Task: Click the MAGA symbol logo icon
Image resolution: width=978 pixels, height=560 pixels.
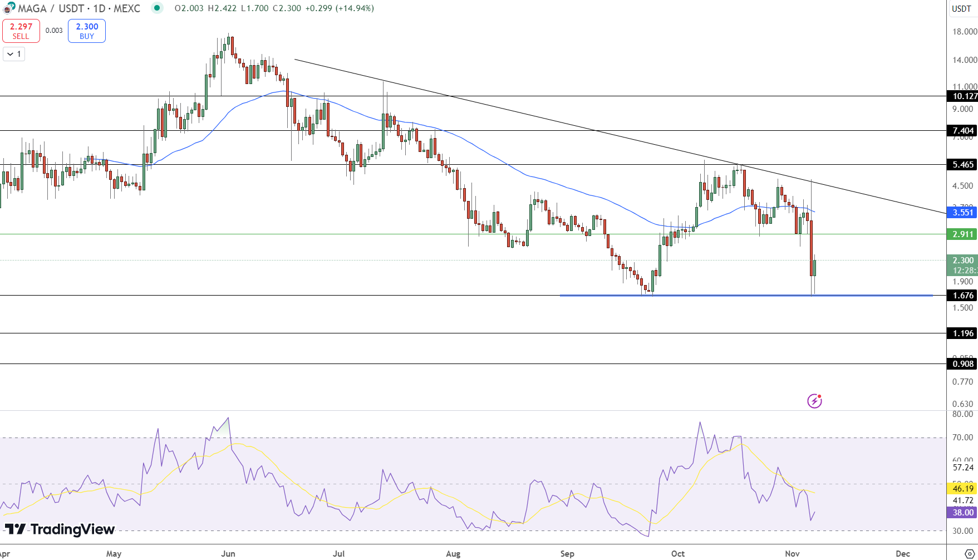Action: (x=9, y=8)
